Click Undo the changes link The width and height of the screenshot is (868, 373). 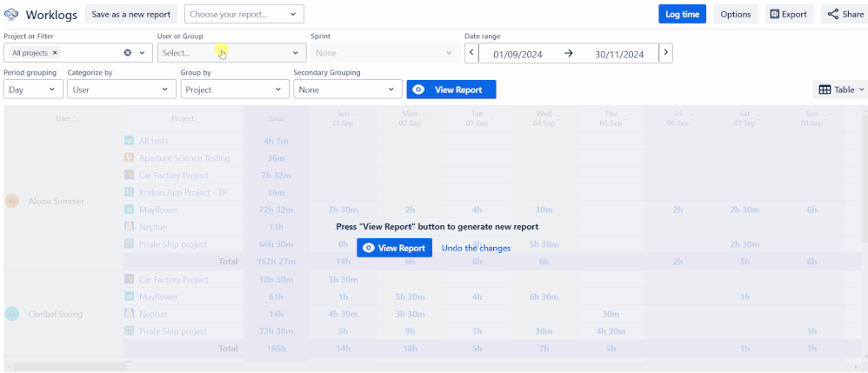(476, 248)
